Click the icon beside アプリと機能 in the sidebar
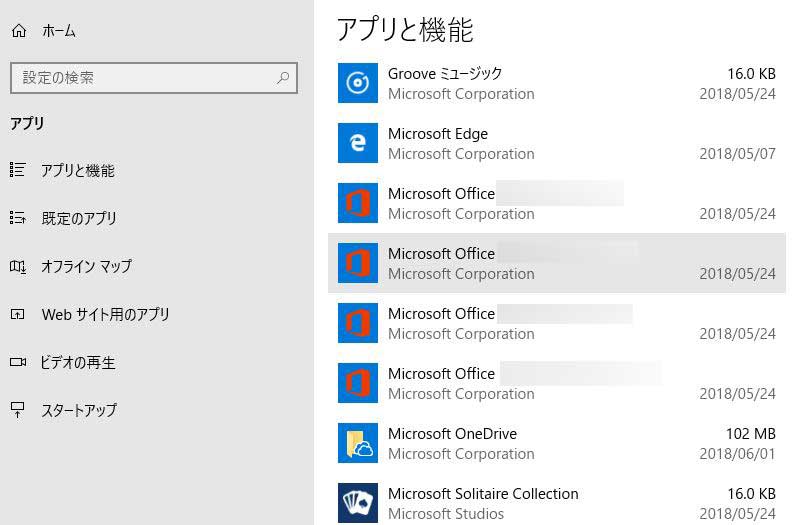This screenshot has width=802, height=525. (17, 170)
